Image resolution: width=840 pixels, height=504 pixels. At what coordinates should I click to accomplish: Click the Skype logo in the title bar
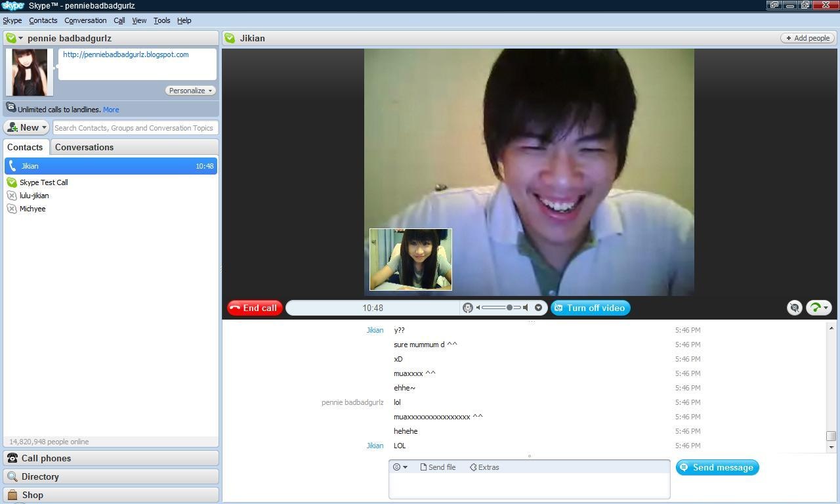[x=13, y=5]
